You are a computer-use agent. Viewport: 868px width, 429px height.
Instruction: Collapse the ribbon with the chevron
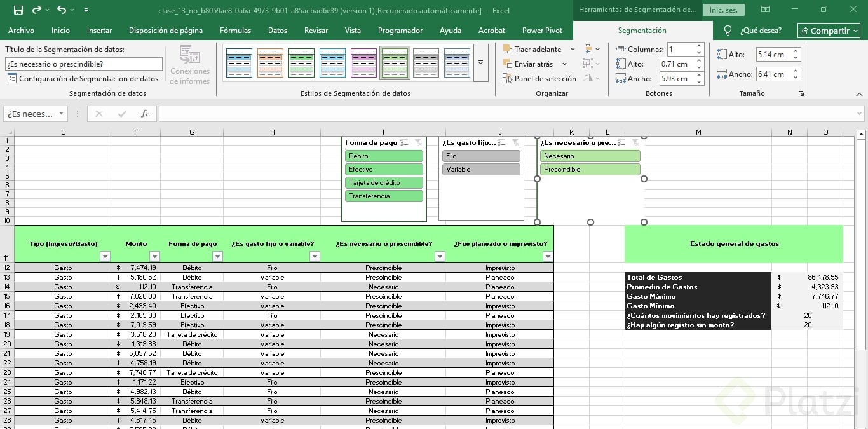click(859, 93)
